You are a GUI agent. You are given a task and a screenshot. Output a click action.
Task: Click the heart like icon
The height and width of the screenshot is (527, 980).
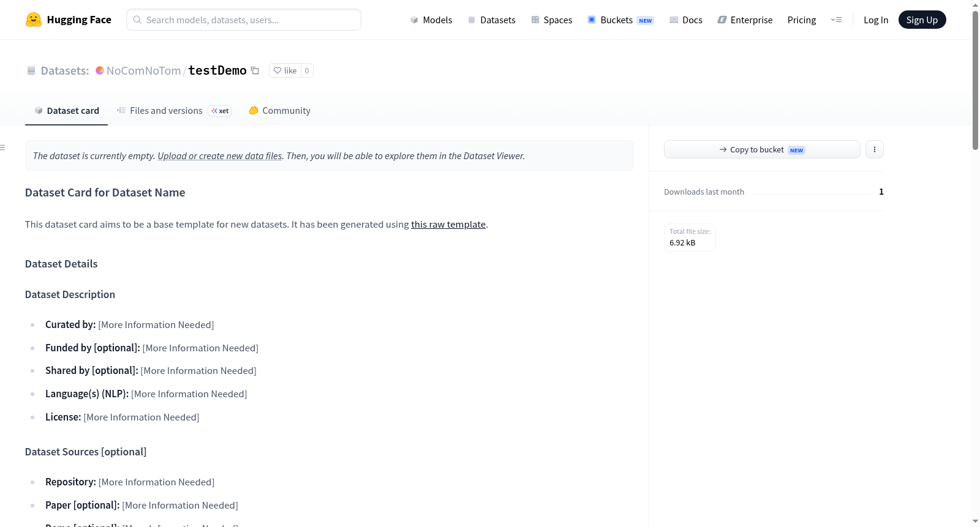tap(277, 70)
